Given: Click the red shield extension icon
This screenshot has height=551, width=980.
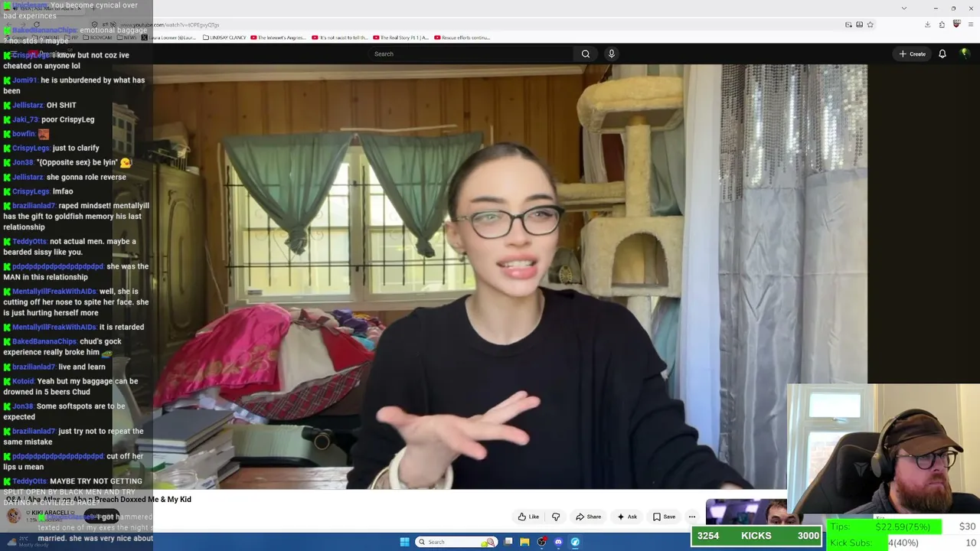Looking at the screenshot, I should coord(956,24).
